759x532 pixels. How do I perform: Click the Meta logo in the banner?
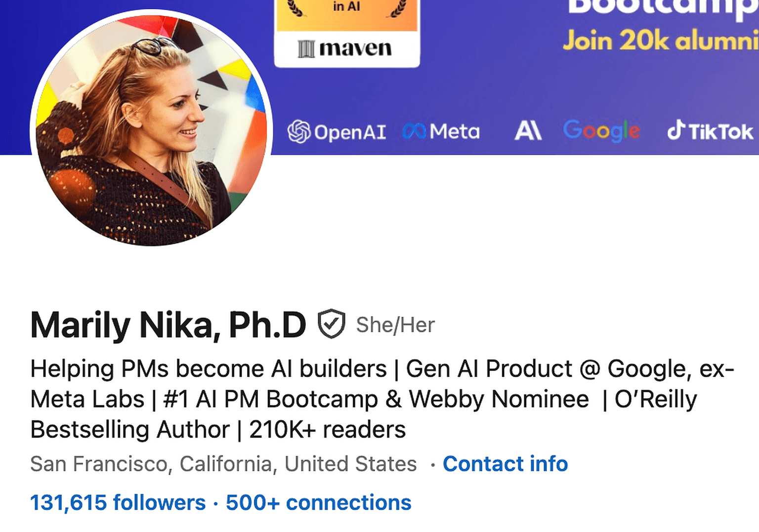point(441,131)
